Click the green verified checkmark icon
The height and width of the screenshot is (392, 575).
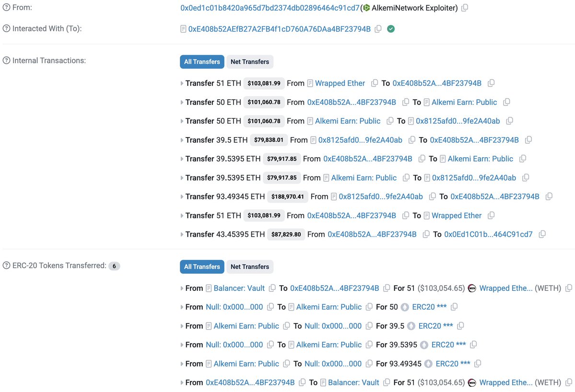[391, 29]
